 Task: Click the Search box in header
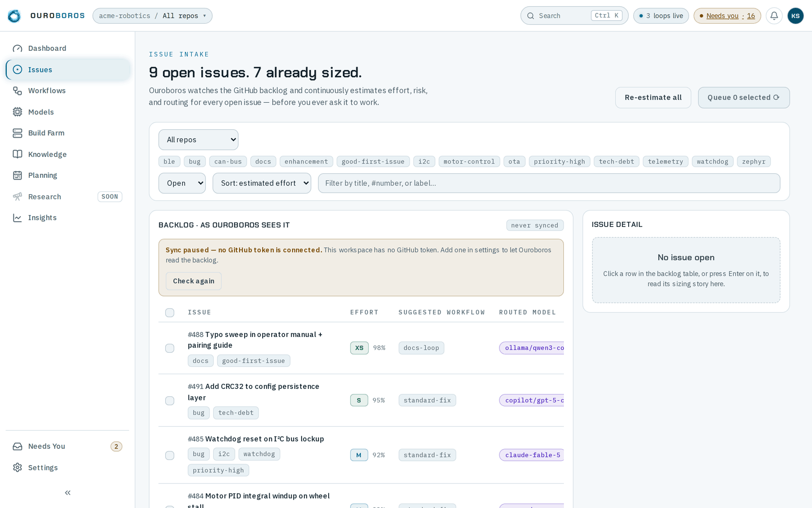point(574,16)
